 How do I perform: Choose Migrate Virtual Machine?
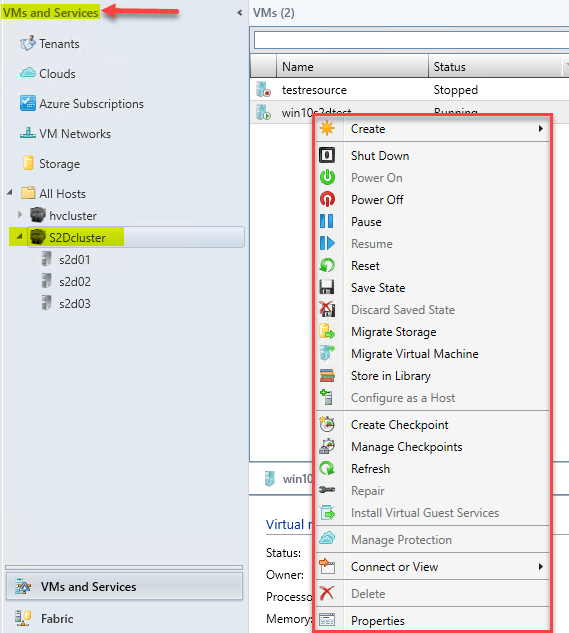[x=432, y=354]
